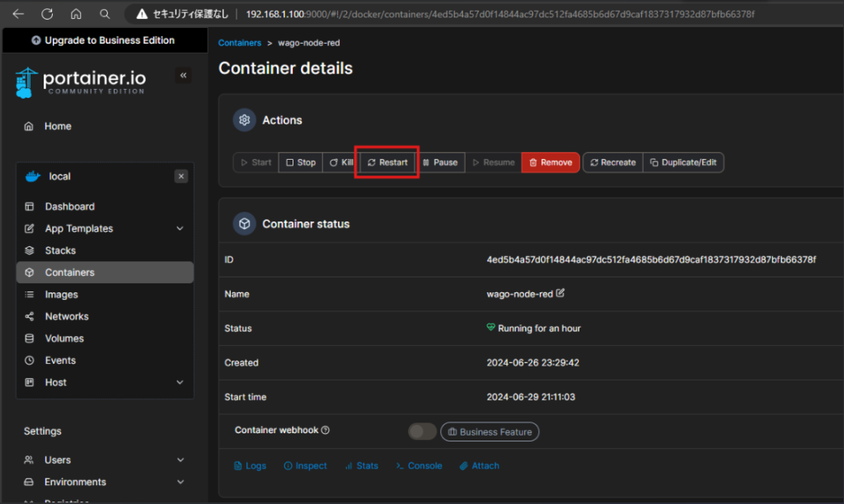The width and height of the screenshot is (844, 504).
Task: Click the edit container name pencil icon
Action: point(560,293)
